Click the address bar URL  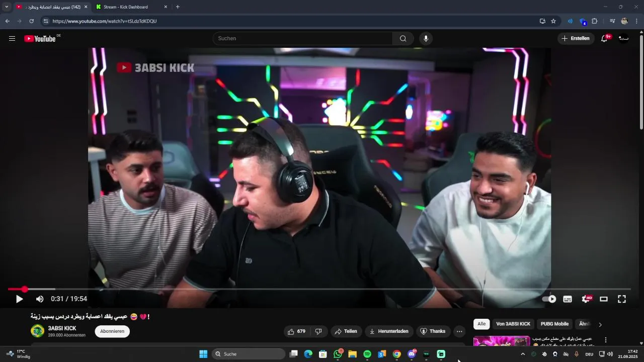[105, 21]
